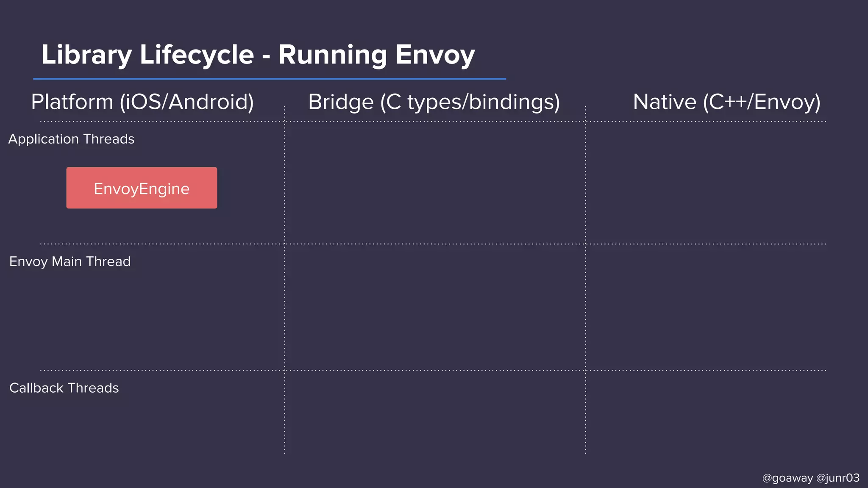Click the empty Native cell in Envoy Main Thread row

(x=706, y=307)
